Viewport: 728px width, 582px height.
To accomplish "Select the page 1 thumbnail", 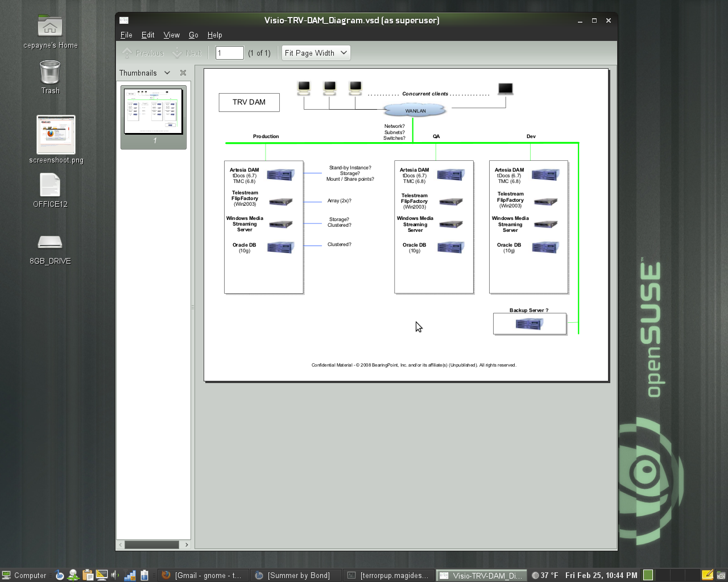I will [x=154, y=112].
